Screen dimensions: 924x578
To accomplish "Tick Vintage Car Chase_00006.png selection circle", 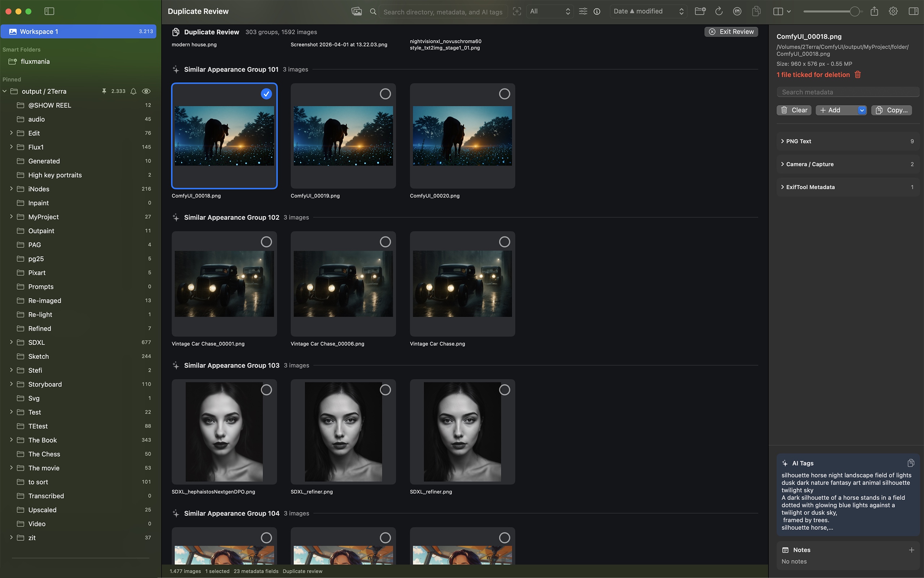I will coord(385,242).
